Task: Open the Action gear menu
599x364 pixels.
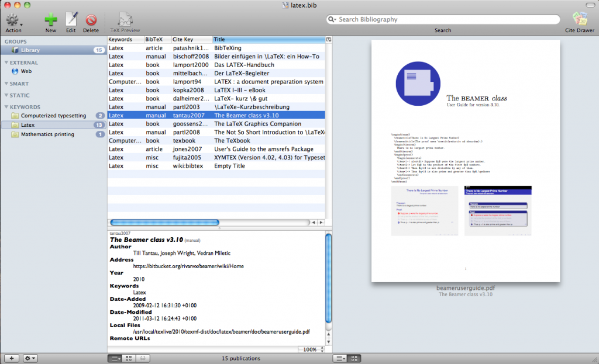Action: pyautogui.click(x=13, y=20)
